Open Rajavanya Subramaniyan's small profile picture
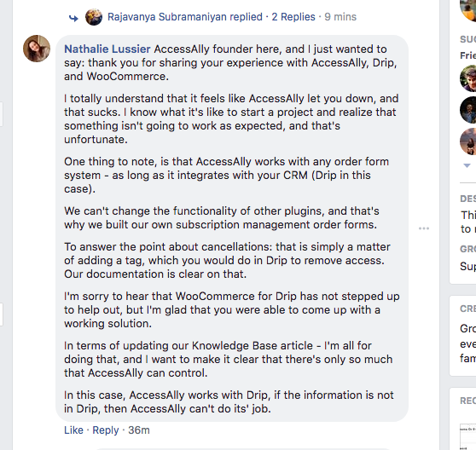The width and height of the screenshot is (476, 450). pos(94,17)
